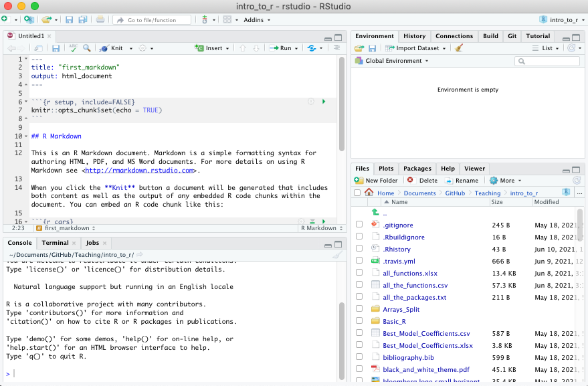Screen dimensions: 588x386
Task: Expand the Run dropdown menu
Action: coord(296,48)
